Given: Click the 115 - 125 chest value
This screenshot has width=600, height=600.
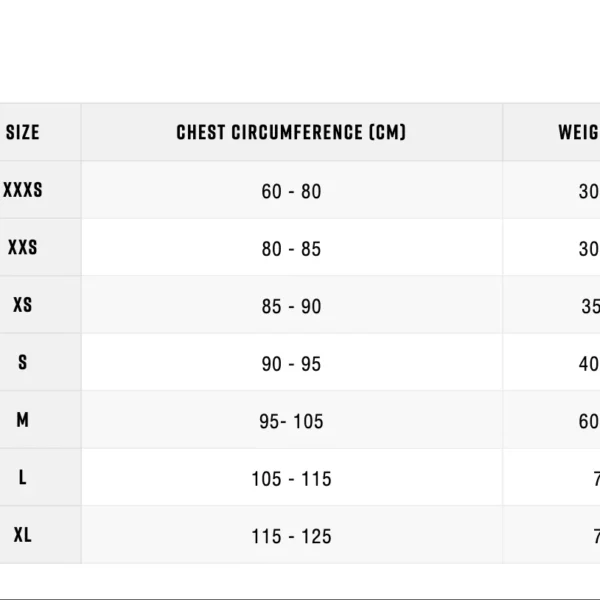Looking at the screenshot, I should (291, 537).
